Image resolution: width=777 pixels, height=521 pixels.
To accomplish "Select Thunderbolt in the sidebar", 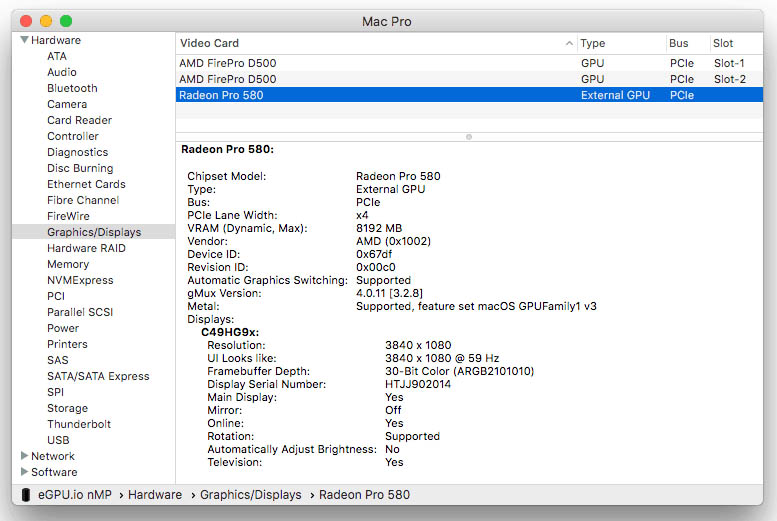I will tap(79, 424).
